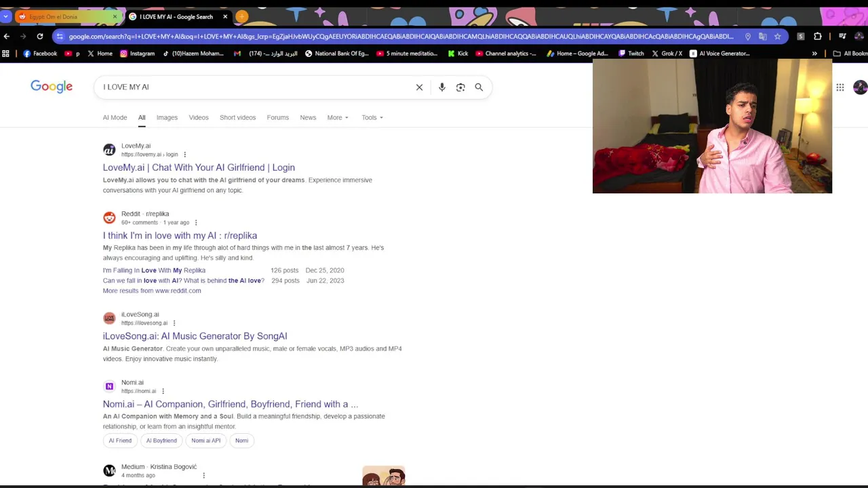
Task: Open Instagram bookmark
Action: point(137,54)
